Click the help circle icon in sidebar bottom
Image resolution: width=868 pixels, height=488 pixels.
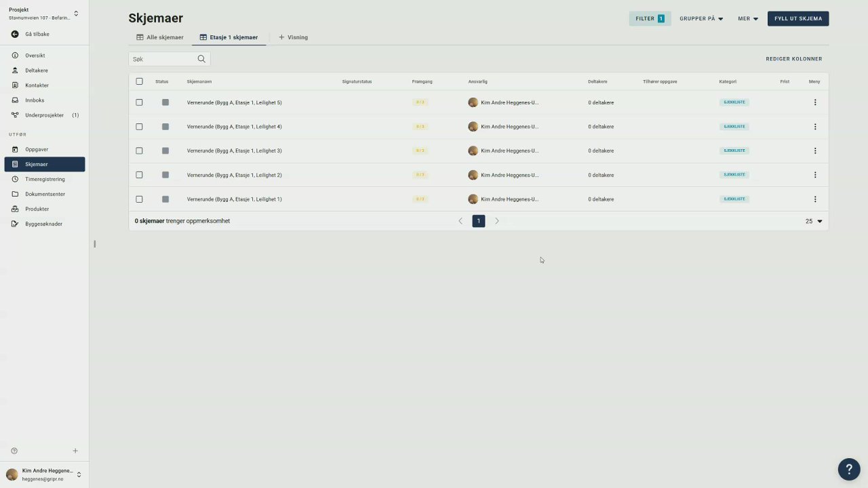click(14, 451)
